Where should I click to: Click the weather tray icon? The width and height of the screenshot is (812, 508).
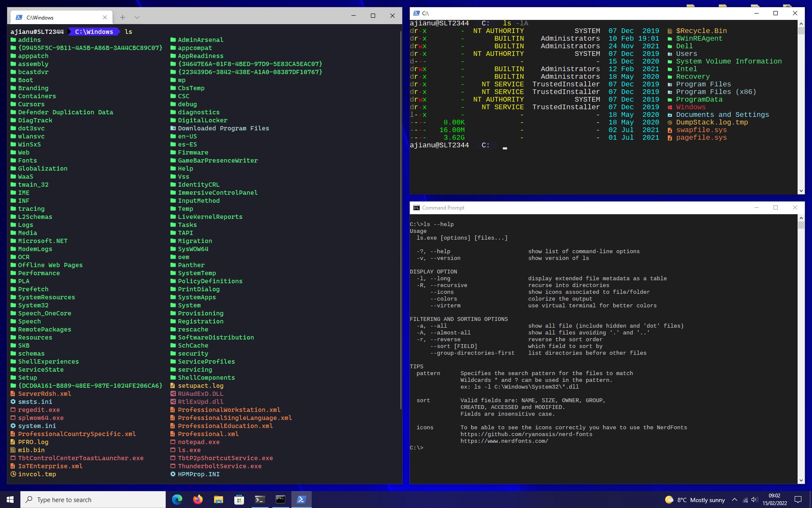tap(669, 499)
